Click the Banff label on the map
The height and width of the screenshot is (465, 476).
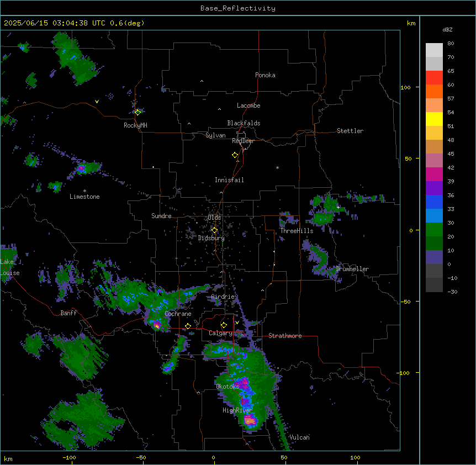click(x=68, y=313)
